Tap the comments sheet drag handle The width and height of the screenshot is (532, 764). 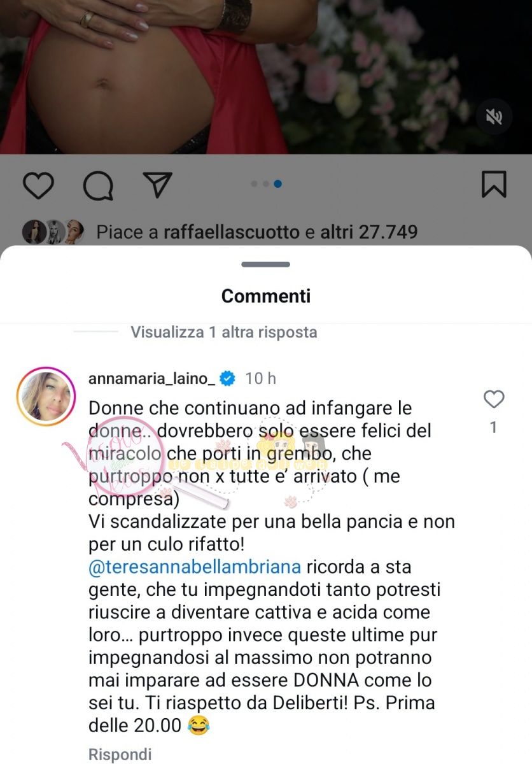[x=266, y=264]
